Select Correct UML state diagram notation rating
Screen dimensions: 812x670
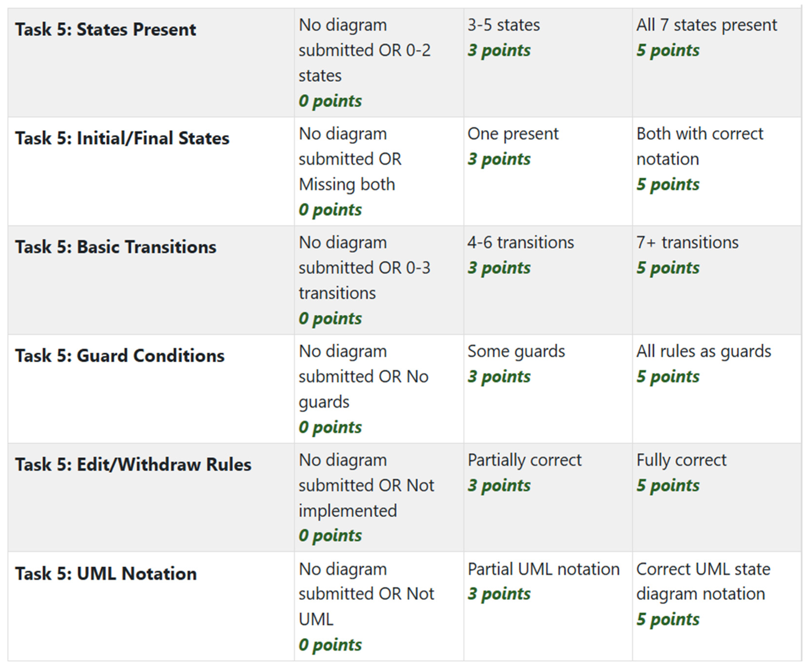[717, 606]
